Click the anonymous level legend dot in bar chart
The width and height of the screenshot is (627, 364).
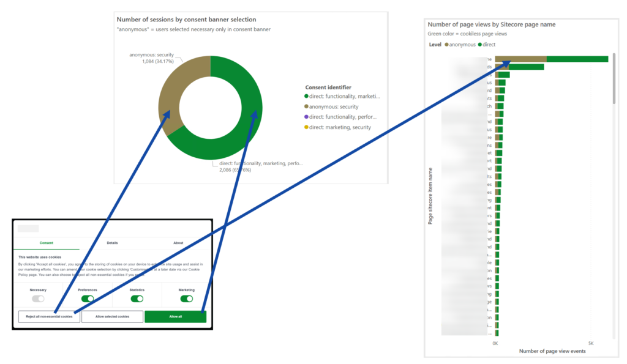[447, 45]
